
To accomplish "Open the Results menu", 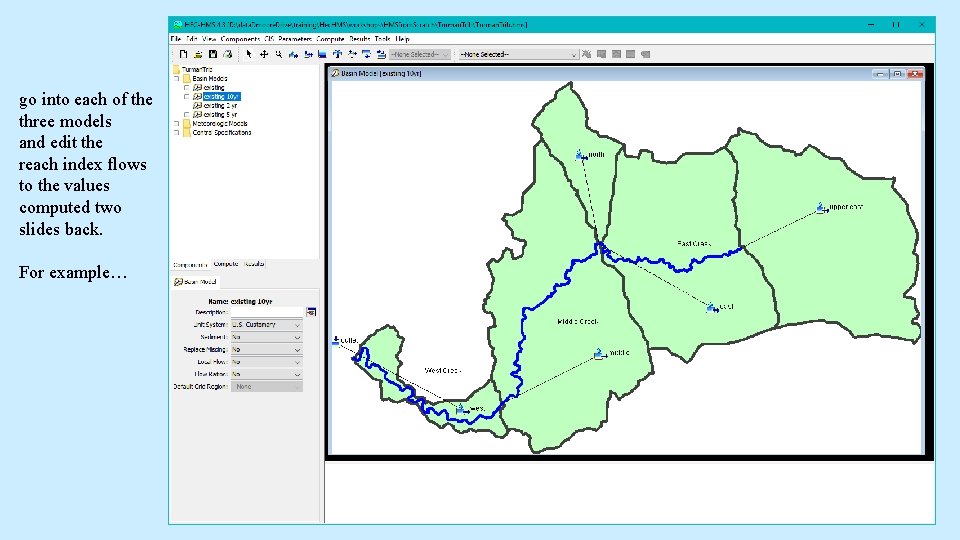I will click(359, 39).
